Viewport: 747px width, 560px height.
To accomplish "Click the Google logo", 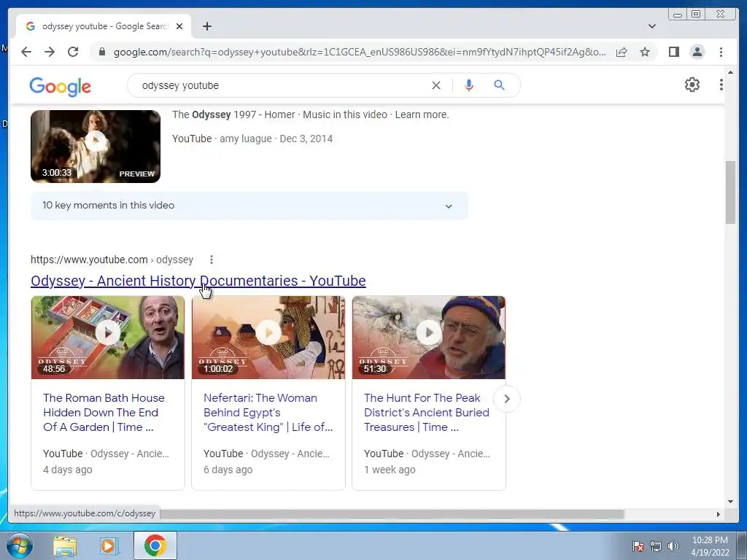I will (60, 87).
